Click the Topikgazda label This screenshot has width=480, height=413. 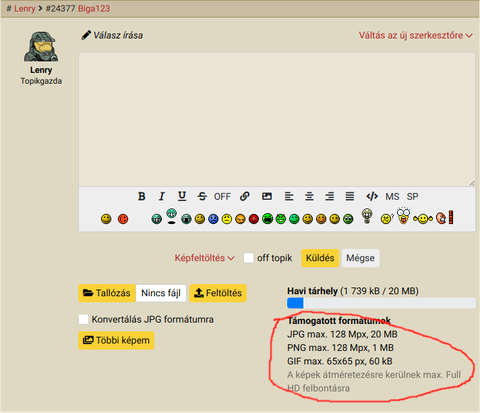pos(41,81)
